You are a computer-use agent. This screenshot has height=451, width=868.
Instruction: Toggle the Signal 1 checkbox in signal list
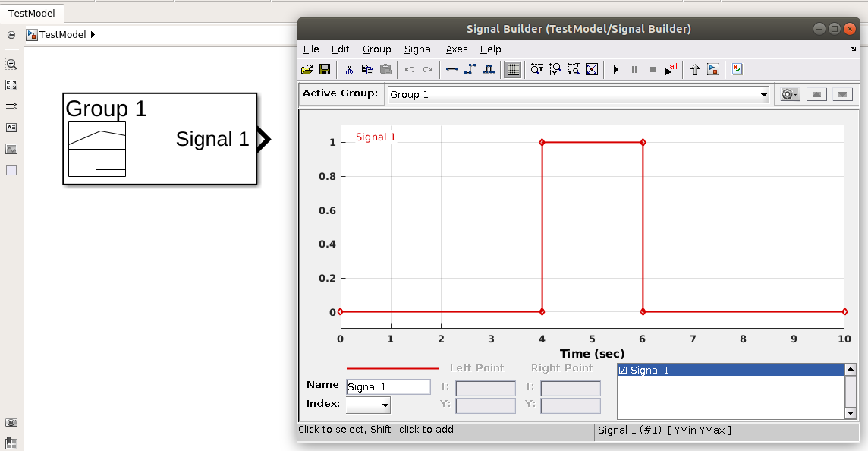point(623,370)
